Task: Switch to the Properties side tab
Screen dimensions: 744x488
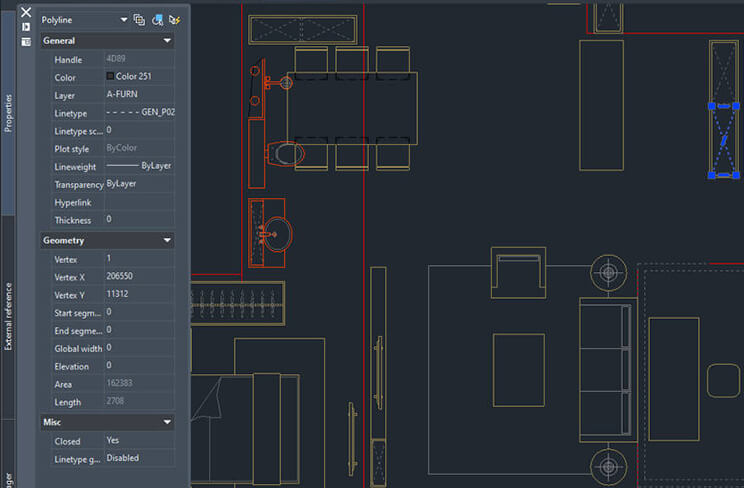Action: [8, 113]
